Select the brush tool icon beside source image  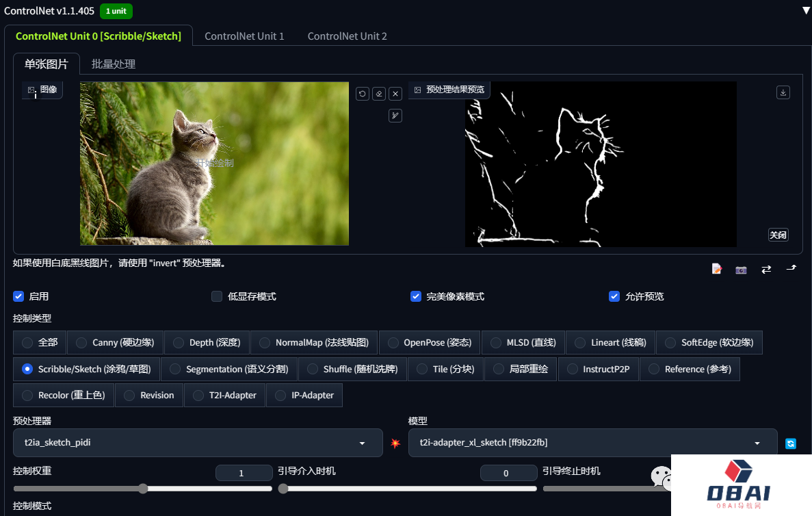coord(395,115)
